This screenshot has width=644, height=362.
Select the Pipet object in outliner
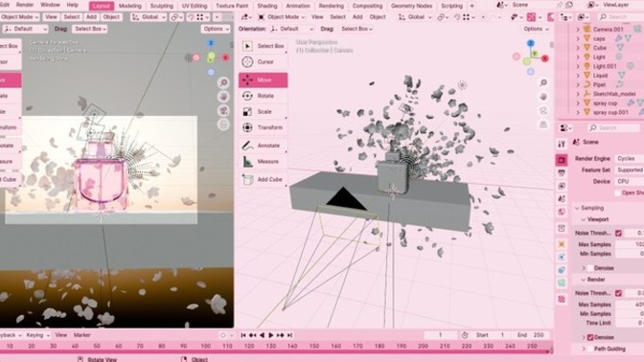tap(599, 85)
